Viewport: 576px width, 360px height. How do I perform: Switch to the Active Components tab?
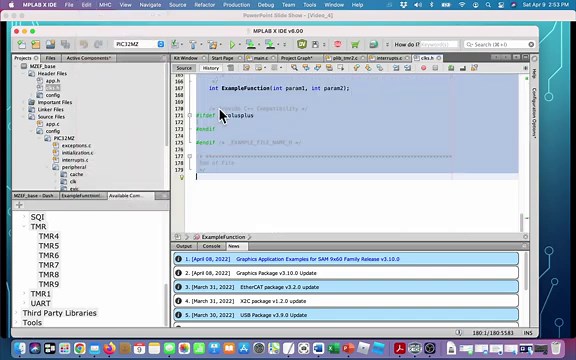point(89,58)
